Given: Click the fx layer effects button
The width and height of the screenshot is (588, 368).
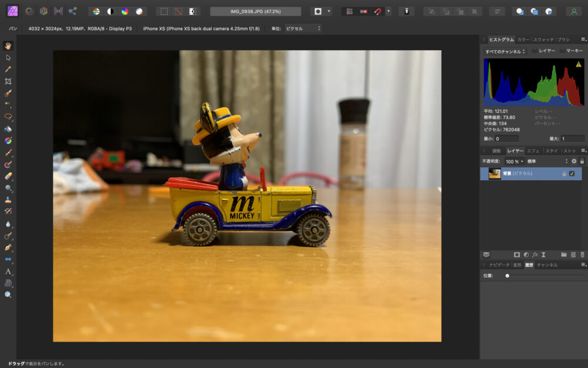Looking at the screenshot, I should click(x=535, y=254).
